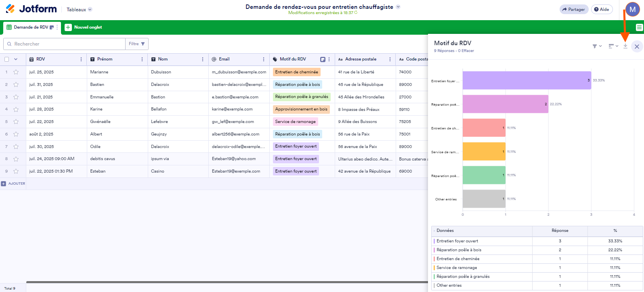The width and height of the screenshot is (644, 292).
Task: Click the Partager button
Action: (x=574, y=9)
